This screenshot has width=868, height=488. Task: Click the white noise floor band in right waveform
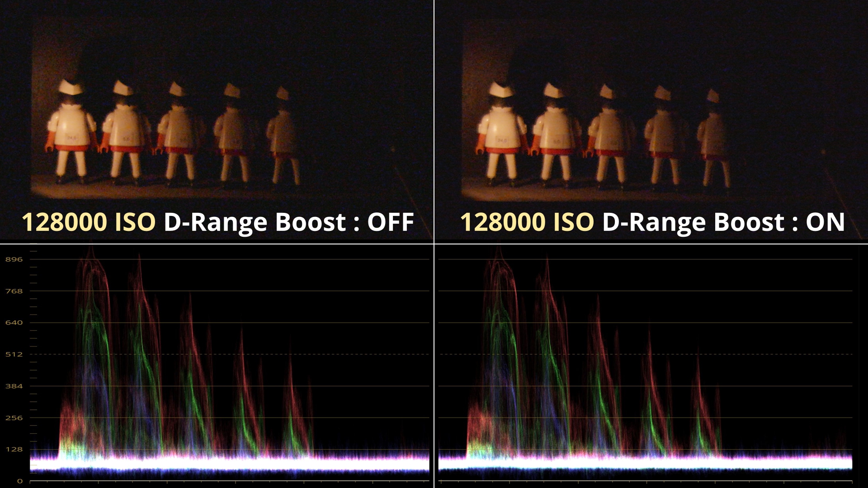(646, 463)
